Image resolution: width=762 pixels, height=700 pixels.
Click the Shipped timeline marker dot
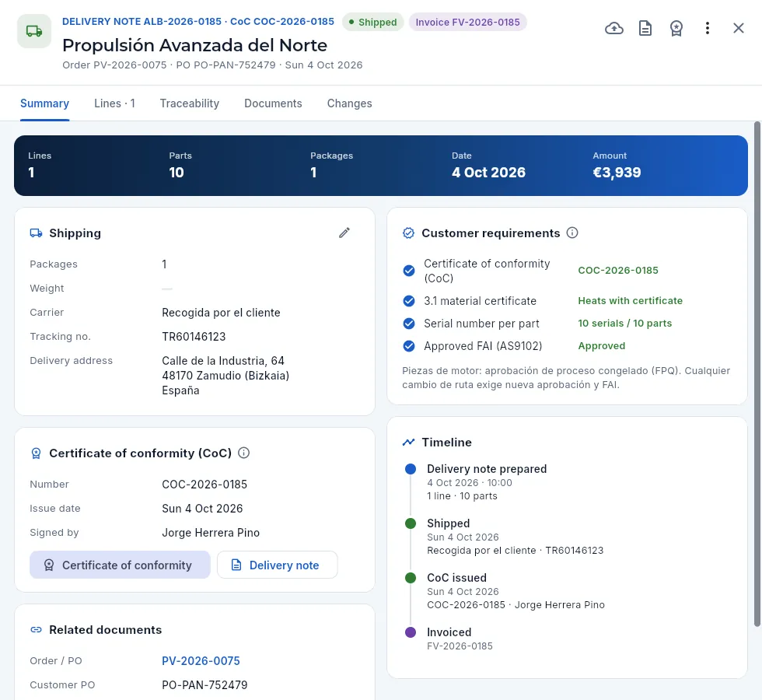[411, 523]
